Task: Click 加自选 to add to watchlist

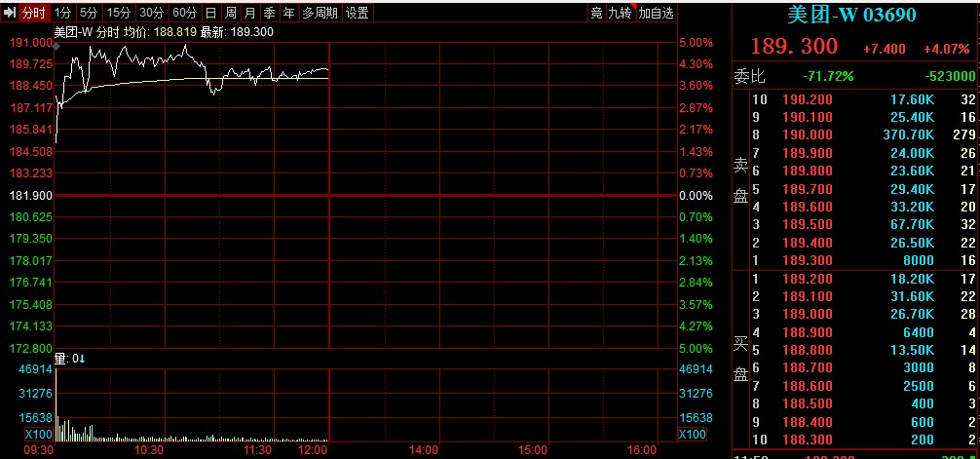Action: click(657, 13)
